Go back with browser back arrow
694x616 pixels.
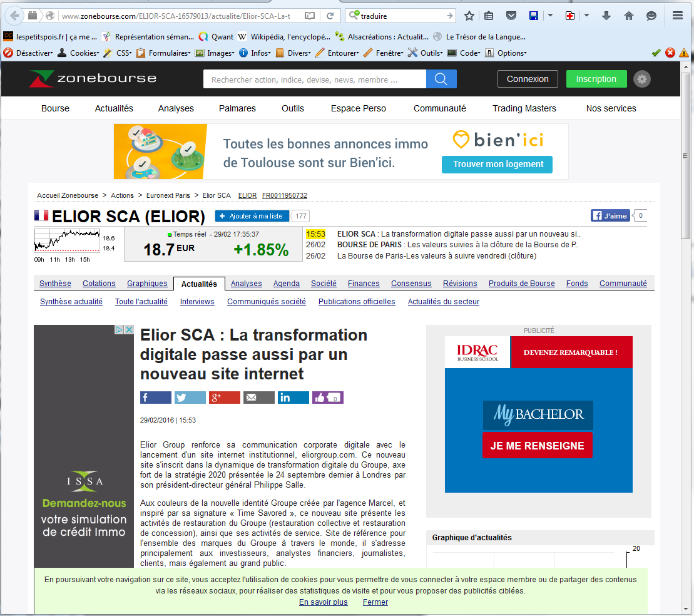click(x=14, y=16)
